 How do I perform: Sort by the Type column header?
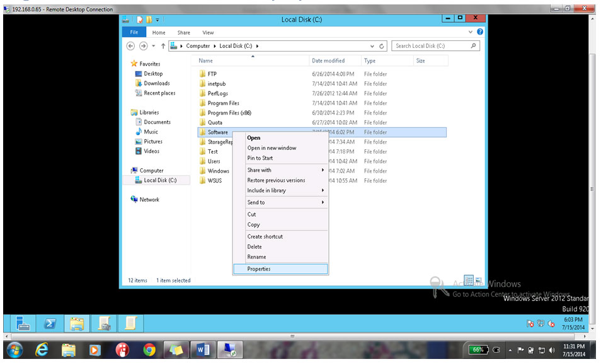(x=387, y=60)
